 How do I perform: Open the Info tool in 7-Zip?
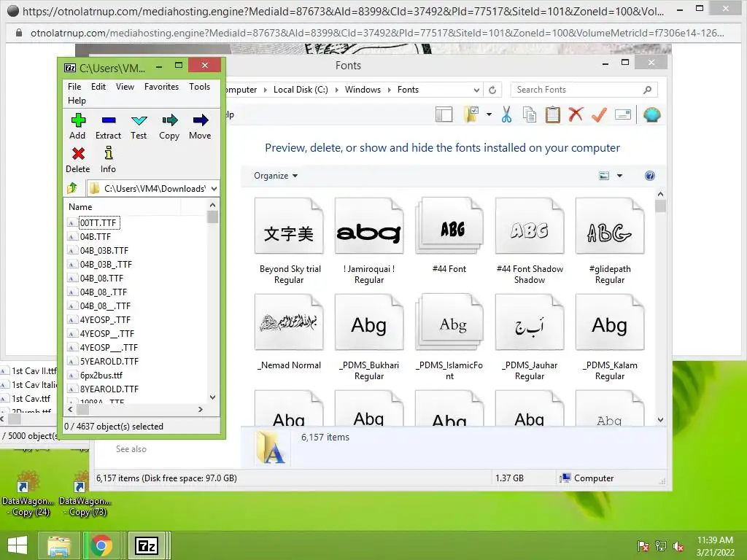[108, 160]
